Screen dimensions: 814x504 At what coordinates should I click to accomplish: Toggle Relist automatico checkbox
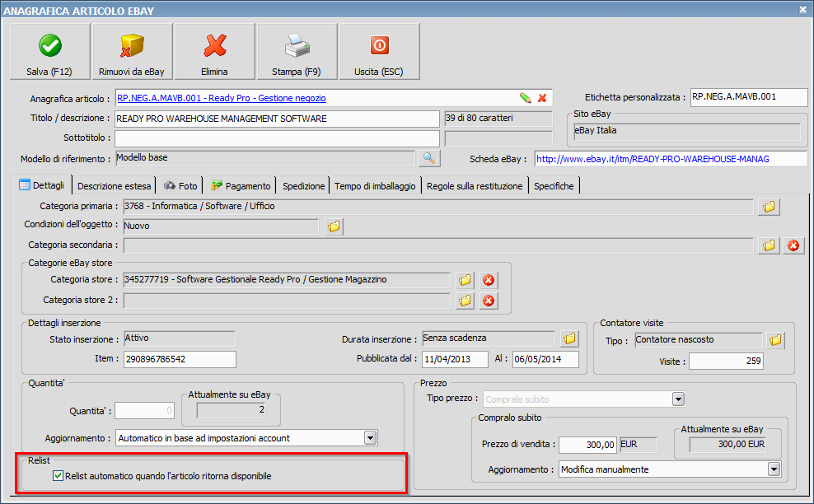coord(58,475)
